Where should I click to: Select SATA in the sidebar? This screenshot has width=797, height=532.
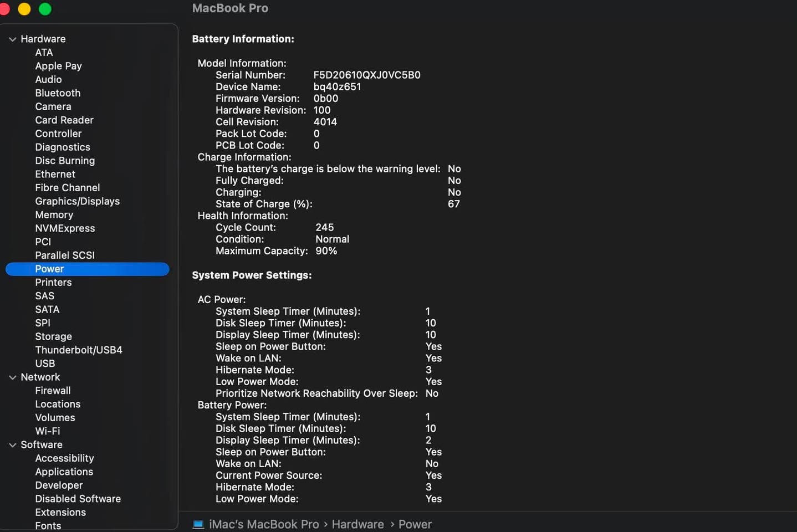pos(47,310)
